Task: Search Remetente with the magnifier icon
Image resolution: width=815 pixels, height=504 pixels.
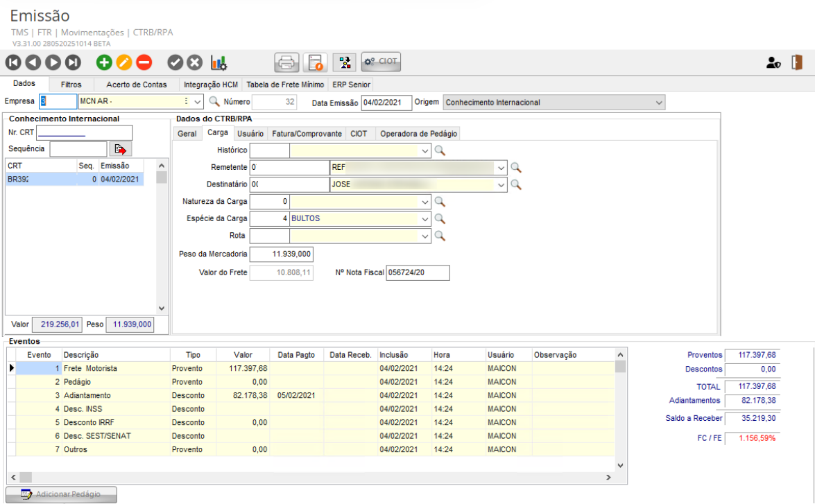Action: 515,167
